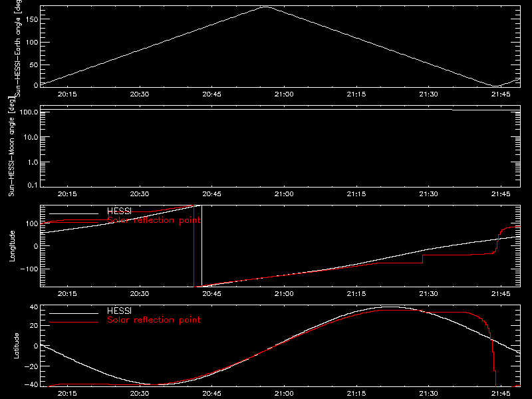Viewport: 532px width, 399px height.
Task: Click the 50 tick on Earth angle axis
Action: pos(34,65)
